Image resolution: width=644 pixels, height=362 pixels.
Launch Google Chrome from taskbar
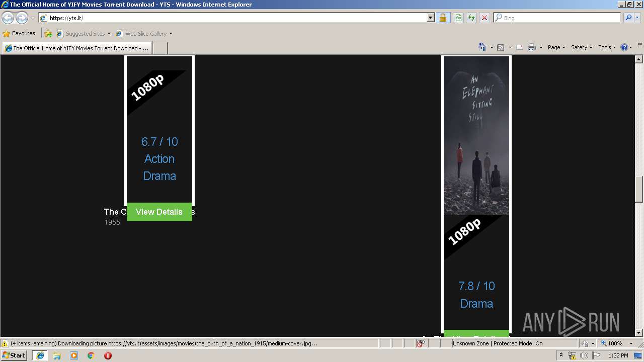(x=91, y=355)
